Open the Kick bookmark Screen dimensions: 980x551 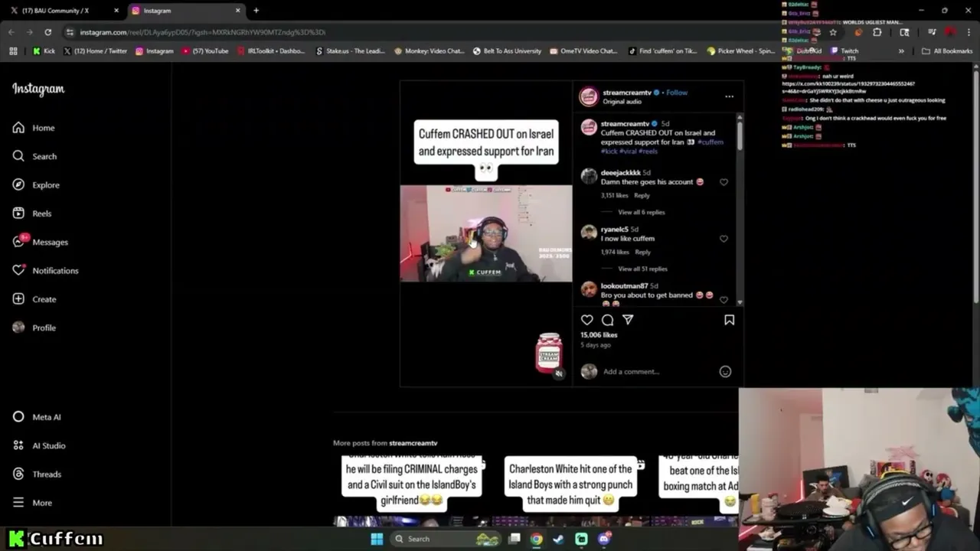[x=44, y=51]
